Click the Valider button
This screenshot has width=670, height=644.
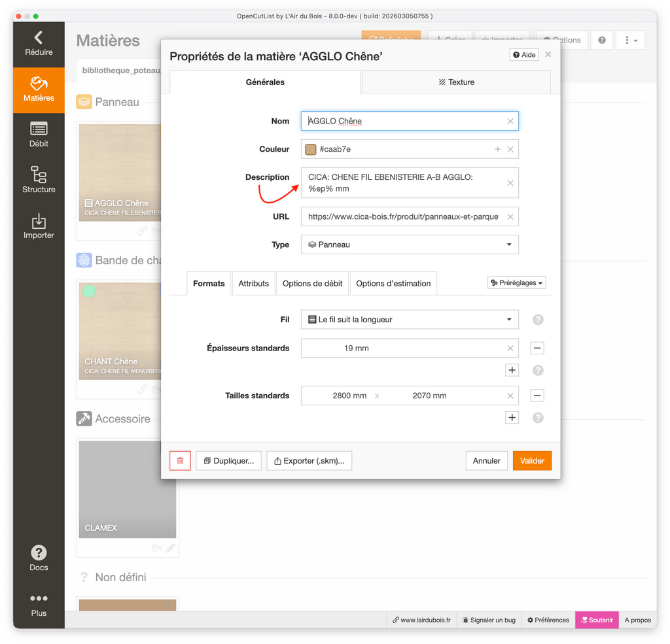click(532, 461)
